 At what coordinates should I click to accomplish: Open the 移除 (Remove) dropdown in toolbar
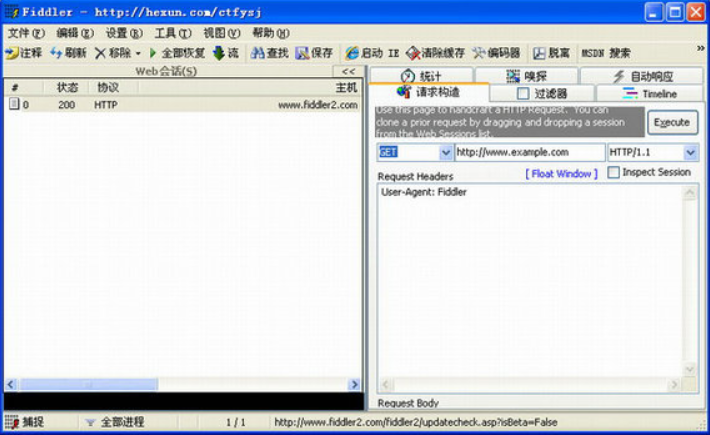pos(138,53)
